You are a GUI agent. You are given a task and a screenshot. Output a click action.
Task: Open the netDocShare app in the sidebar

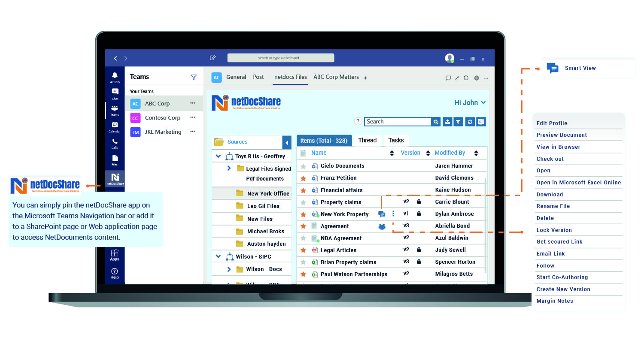click(115, 179)
